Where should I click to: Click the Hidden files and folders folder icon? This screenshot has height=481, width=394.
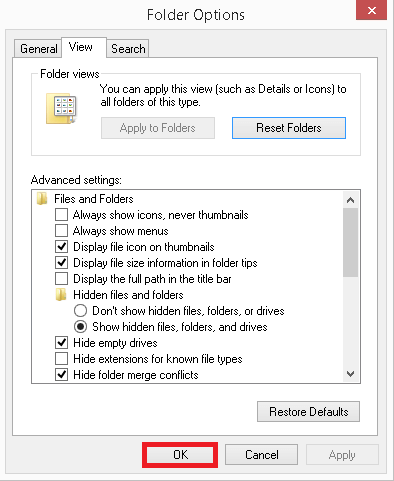click(x=61, y=295)
